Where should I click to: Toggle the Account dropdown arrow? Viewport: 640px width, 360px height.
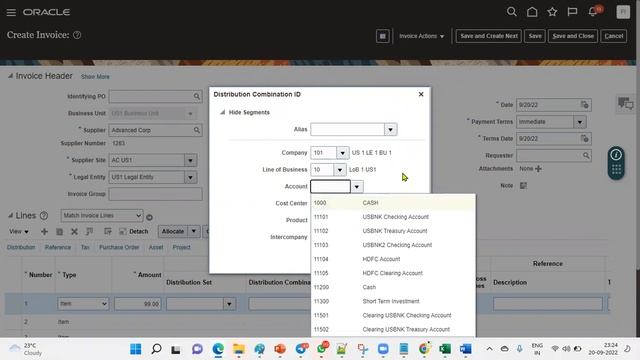tap(357, 187)
